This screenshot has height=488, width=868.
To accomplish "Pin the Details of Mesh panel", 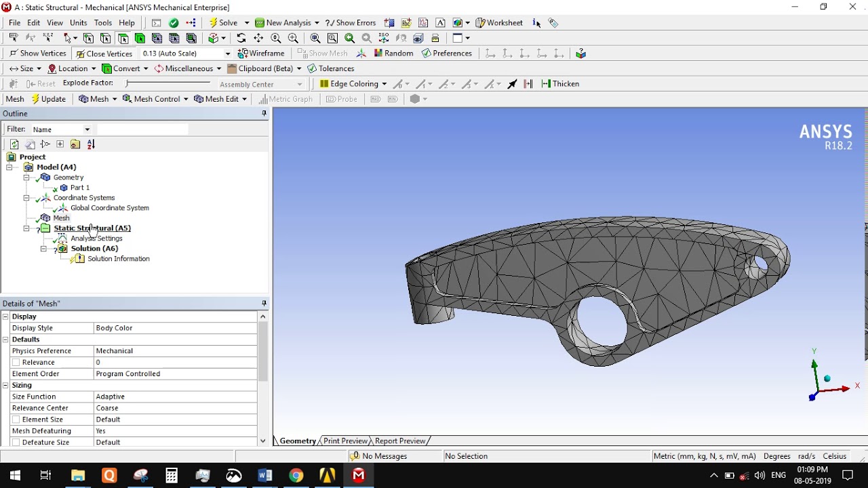I will [x=264, y=303].
